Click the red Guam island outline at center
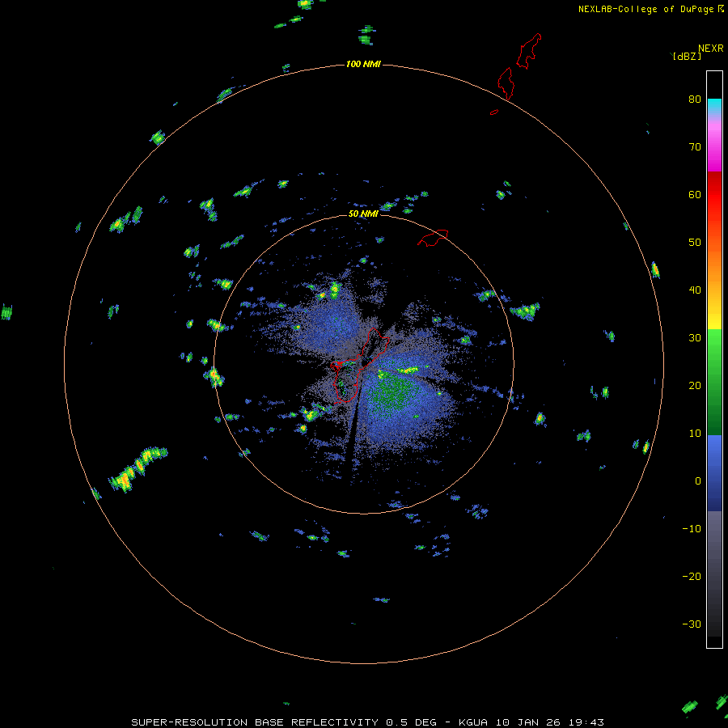This screenshot has height=728, width=728. coord(360,365)
